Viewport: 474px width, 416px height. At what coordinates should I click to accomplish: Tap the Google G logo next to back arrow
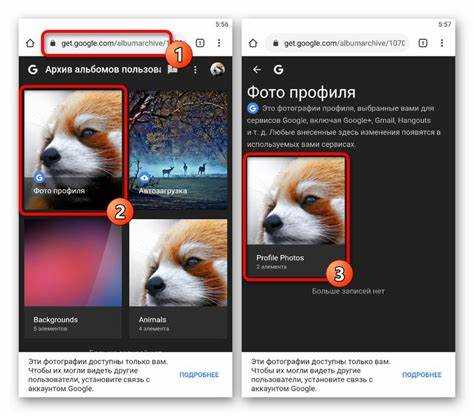279,70
